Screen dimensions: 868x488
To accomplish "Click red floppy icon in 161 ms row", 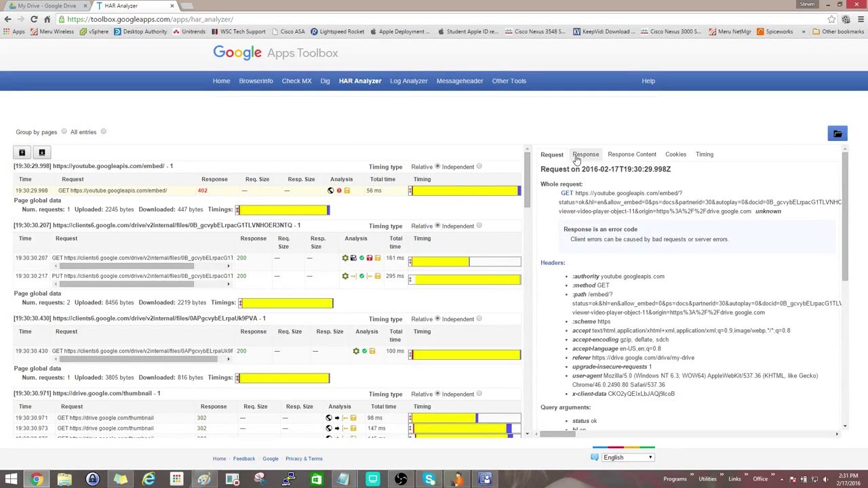I will (370, 258).
